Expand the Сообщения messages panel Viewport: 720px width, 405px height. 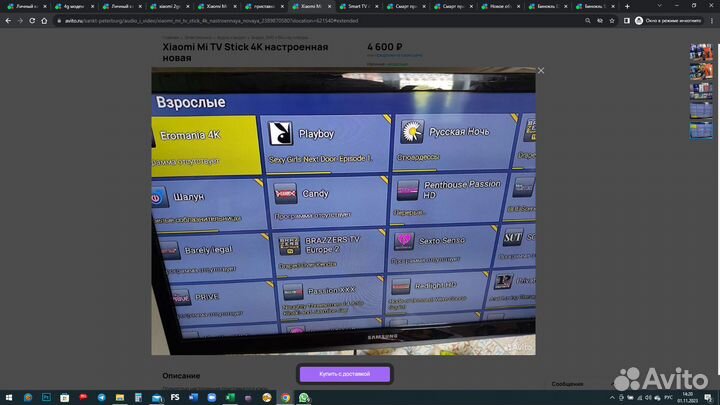point(568,383)
